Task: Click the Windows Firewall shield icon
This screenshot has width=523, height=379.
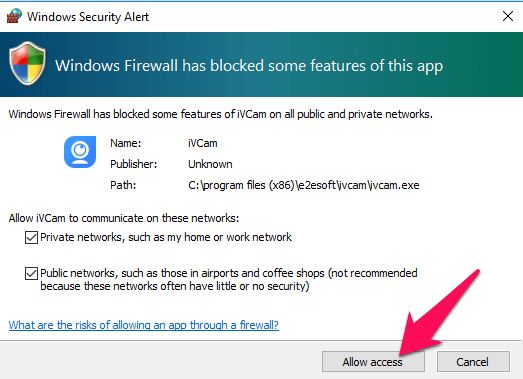Action: pos(27,63)
